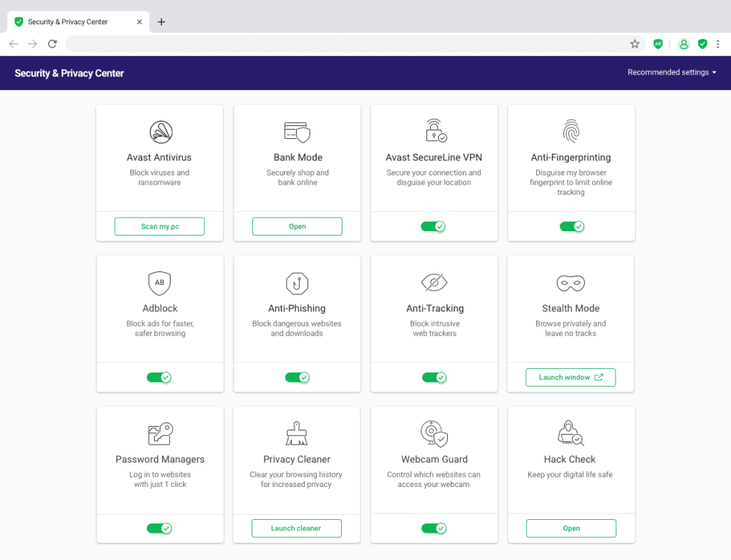Image resolution: width=731 pixels, height=560 pixels.
Task: Open the Adblock extension icon in toolbar
Action: point(658,44)
